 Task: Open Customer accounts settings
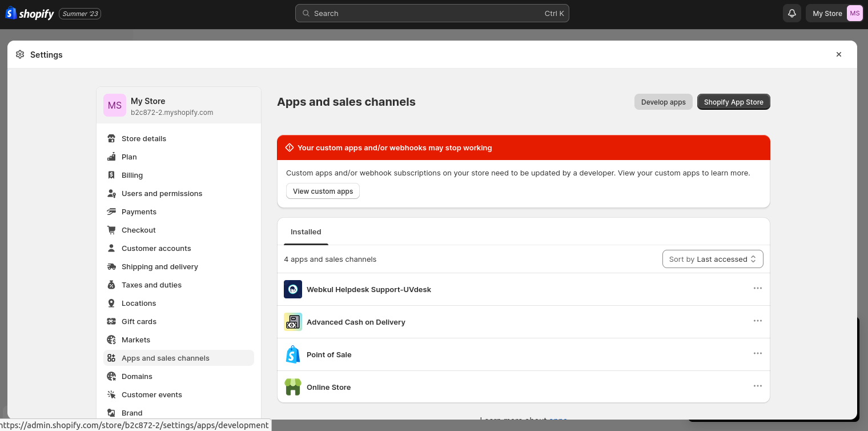pyautogui.click(x=179, y=248)
